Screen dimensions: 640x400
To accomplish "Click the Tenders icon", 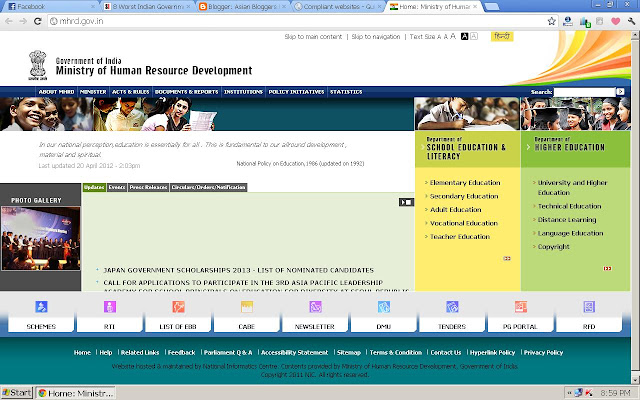I will (x=452, y=307).
